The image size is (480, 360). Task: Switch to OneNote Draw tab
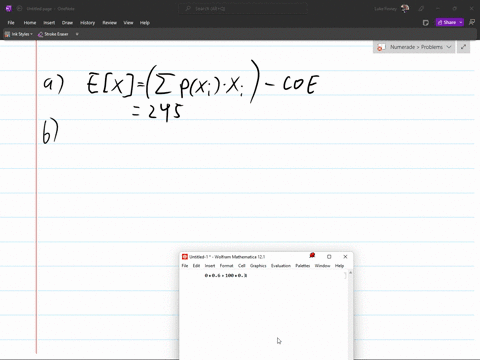(x=67, y=23)
